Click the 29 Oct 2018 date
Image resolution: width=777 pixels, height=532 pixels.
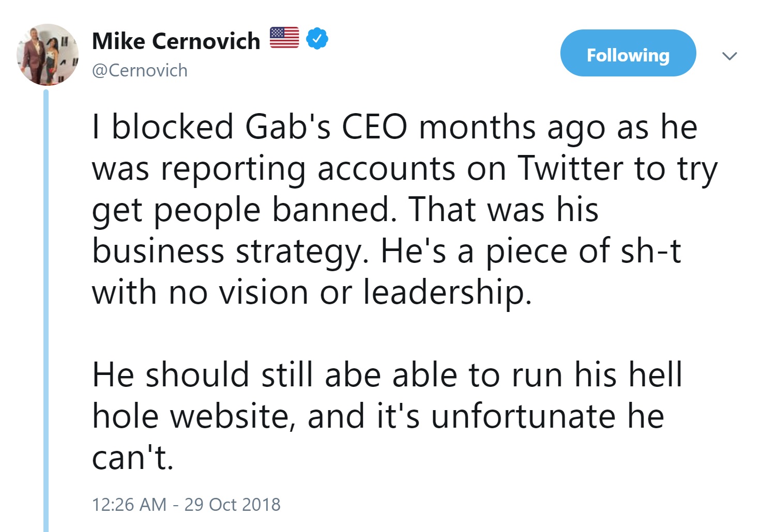(232, 505)
